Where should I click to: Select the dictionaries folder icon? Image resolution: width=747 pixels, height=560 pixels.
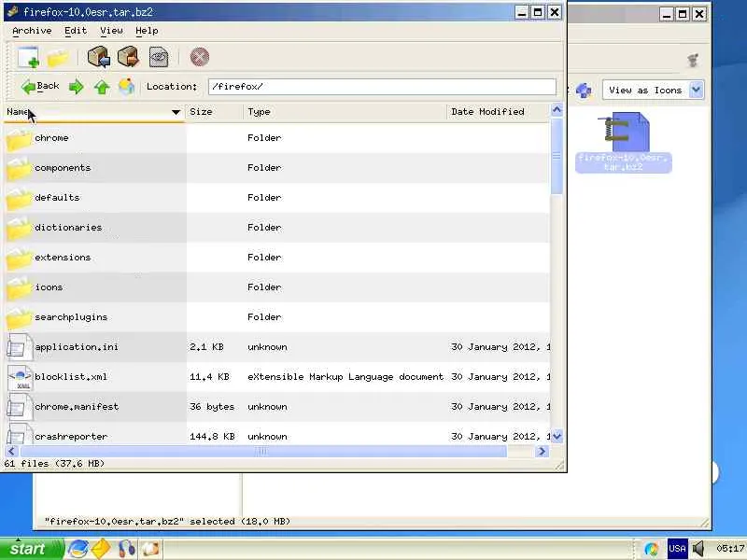click(19, 230)
